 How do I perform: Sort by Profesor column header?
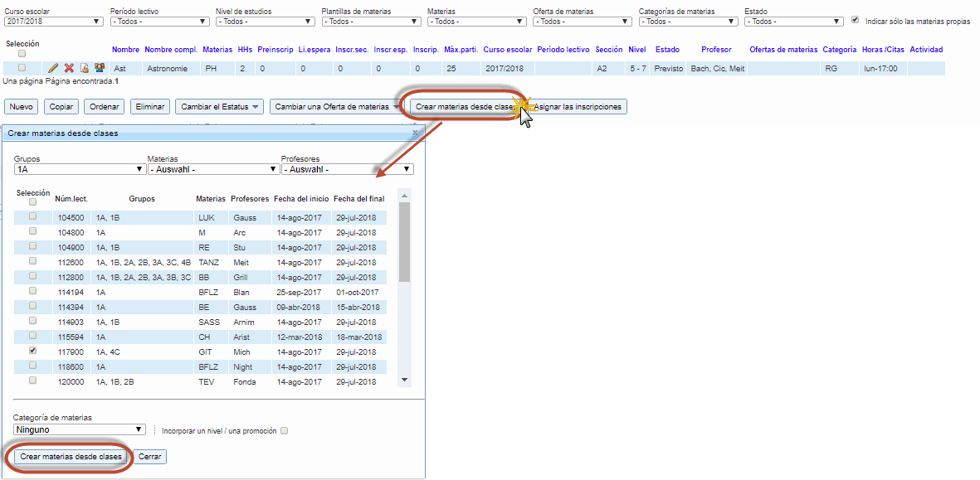click(716, 49)
